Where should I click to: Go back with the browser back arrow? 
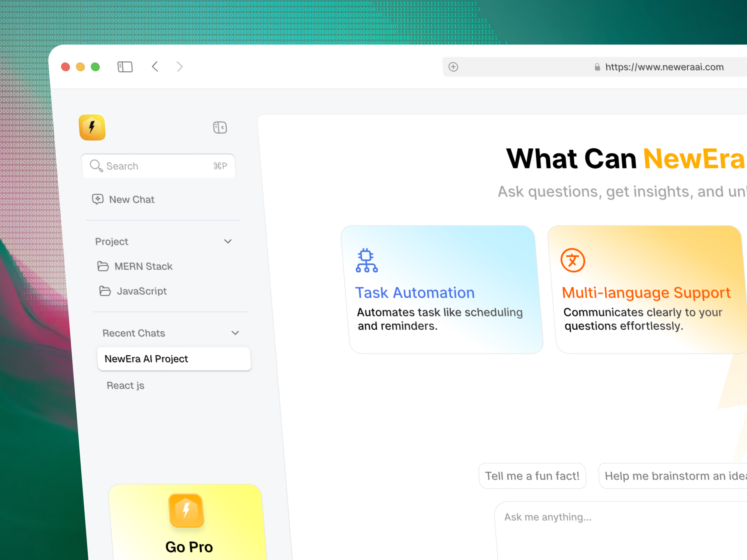click(x=155, y=67)
